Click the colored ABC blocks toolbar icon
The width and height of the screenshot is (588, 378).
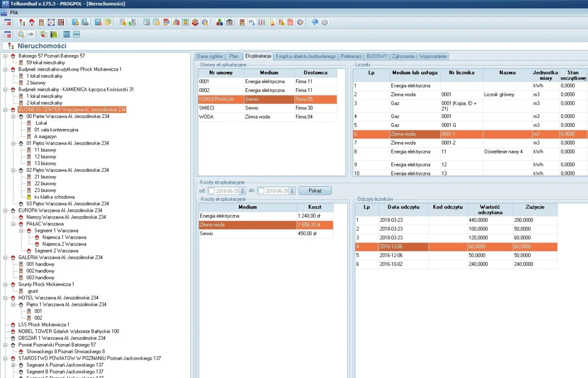pyautogui.click(x=220, y=22)
